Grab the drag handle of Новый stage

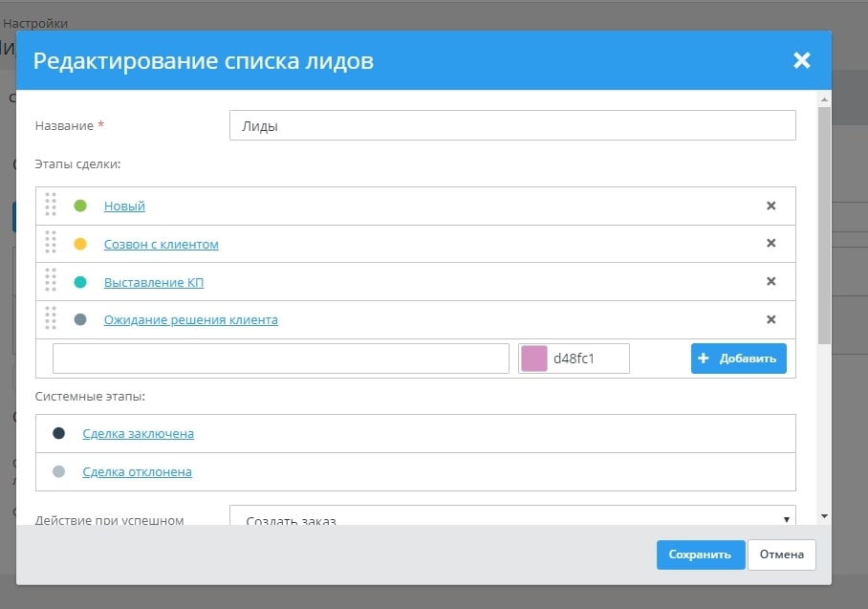tap(51, 205)
